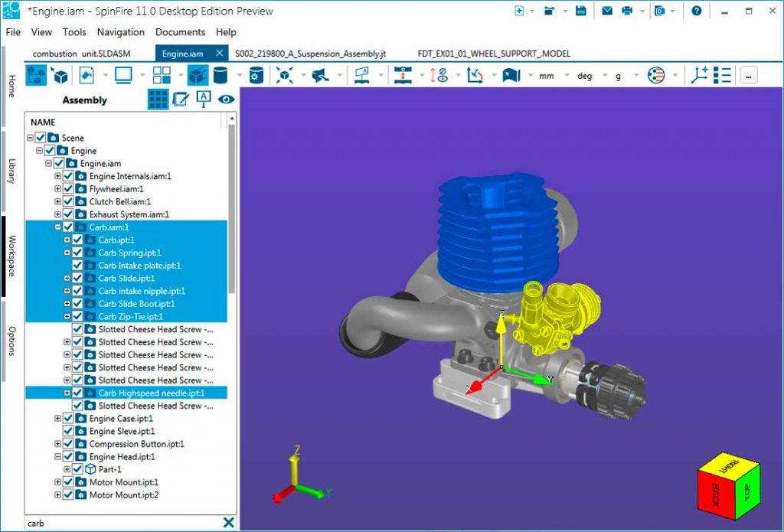Click the dark cylinder database icon
The width and height of the screenshot is (784, 532).
pyautogui.click(x=220, y=76)
